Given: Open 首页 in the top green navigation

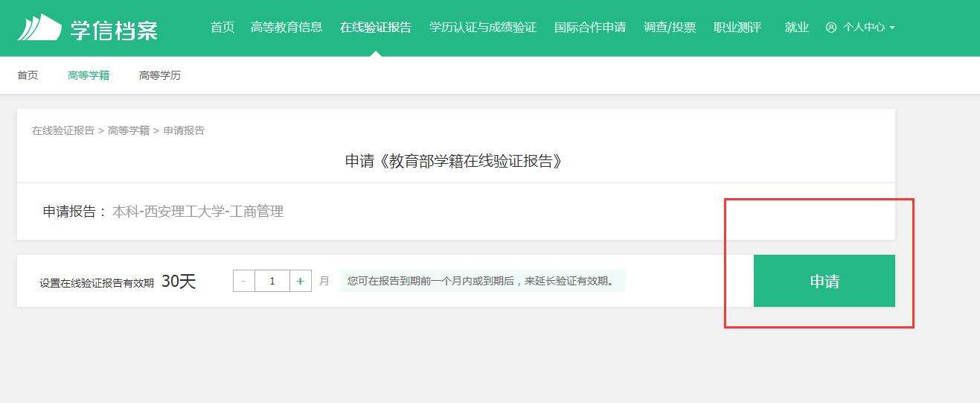Looking at the screenshot, I should pos(222,28).
